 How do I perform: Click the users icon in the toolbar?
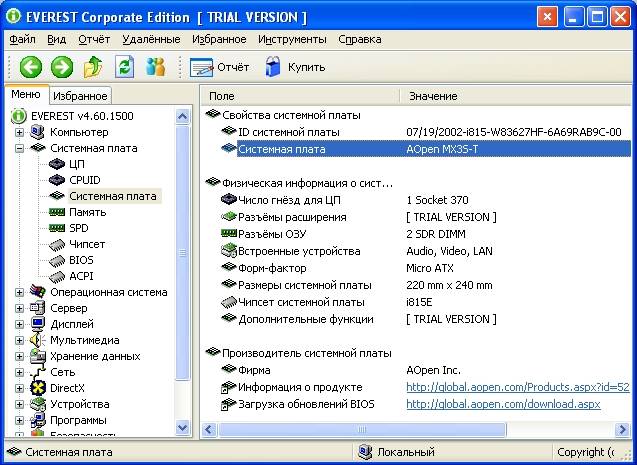(155, 67)
